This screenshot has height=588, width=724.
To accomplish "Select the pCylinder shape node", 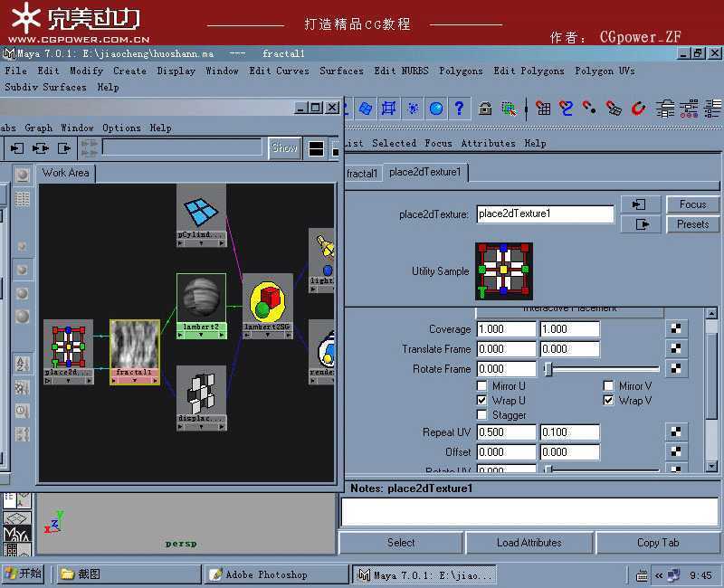I will tap(201, 215).
